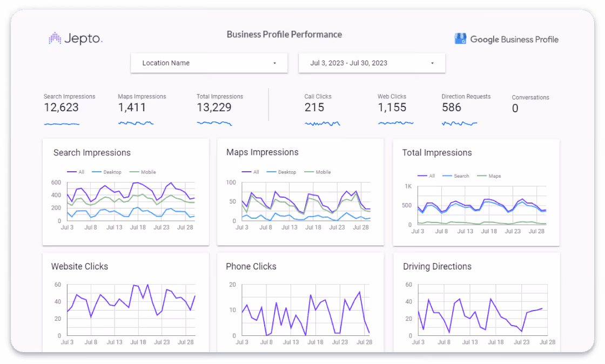Click the Jepto logo
This screenshot has width=605, height=364.
[76, 38]
